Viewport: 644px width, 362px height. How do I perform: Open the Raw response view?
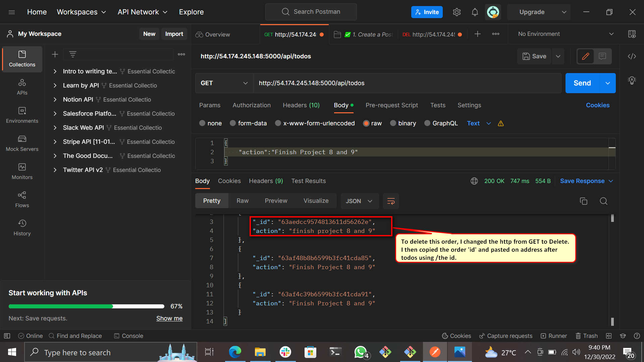point(243,200)
